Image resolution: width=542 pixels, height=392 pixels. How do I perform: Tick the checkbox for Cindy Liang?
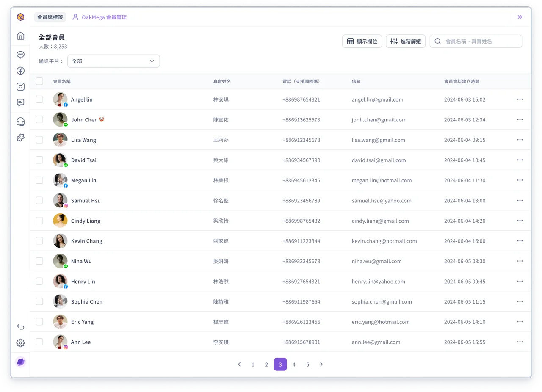coord(39,221)
